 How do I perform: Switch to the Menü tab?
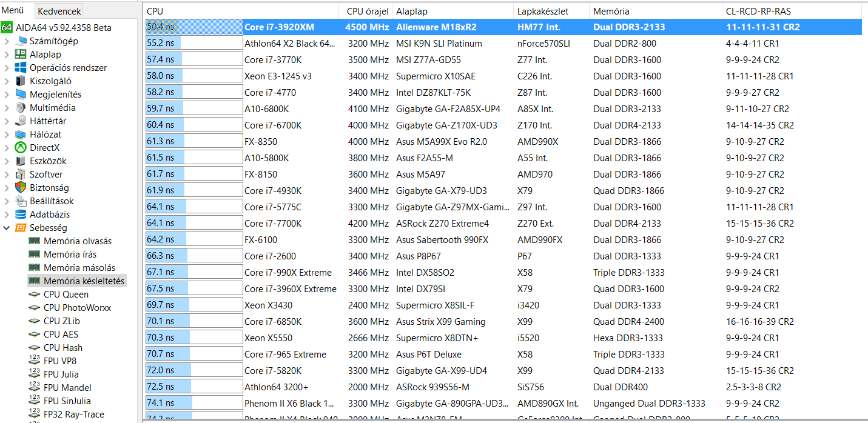[13, 11]
